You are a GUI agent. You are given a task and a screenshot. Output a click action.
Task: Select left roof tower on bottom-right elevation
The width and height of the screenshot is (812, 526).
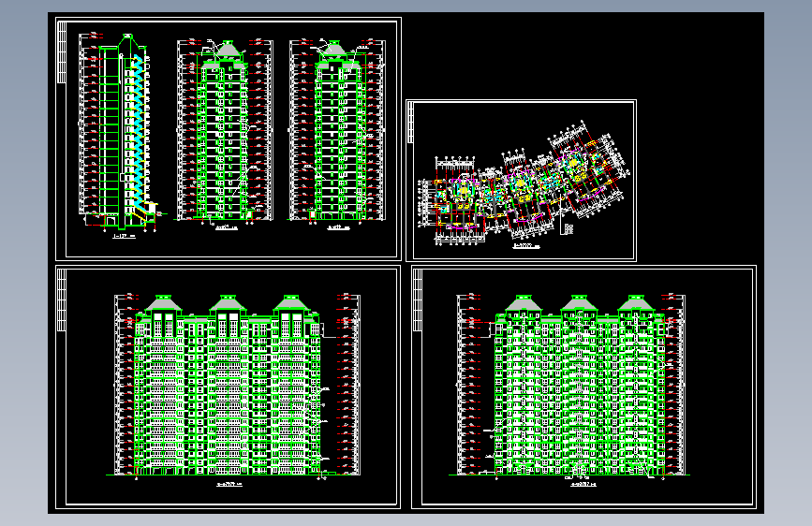(x=524, y=303)
